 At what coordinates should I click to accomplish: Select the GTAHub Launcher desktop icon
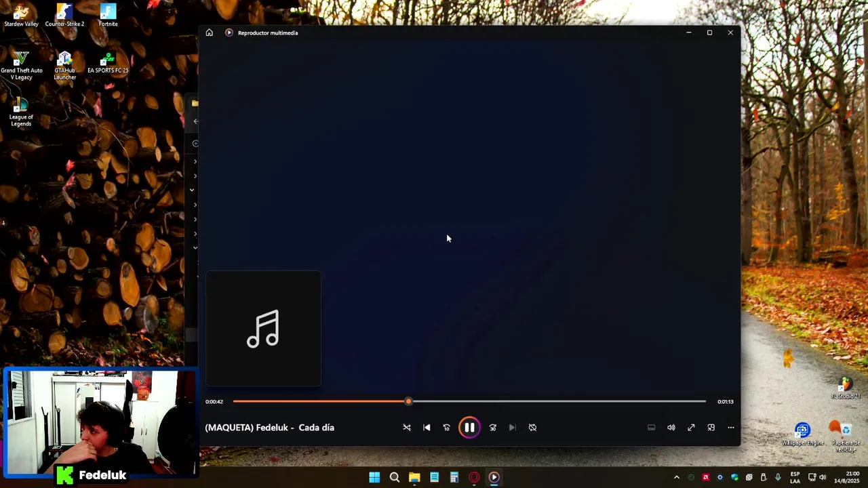pos(64,66)
